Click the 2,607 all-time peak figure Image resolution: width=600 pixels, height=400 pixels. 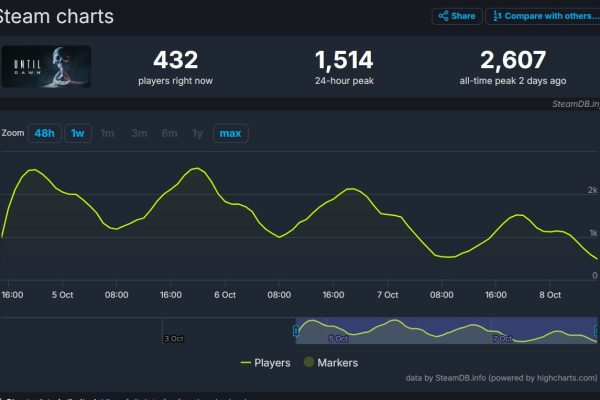coord(513,60)
